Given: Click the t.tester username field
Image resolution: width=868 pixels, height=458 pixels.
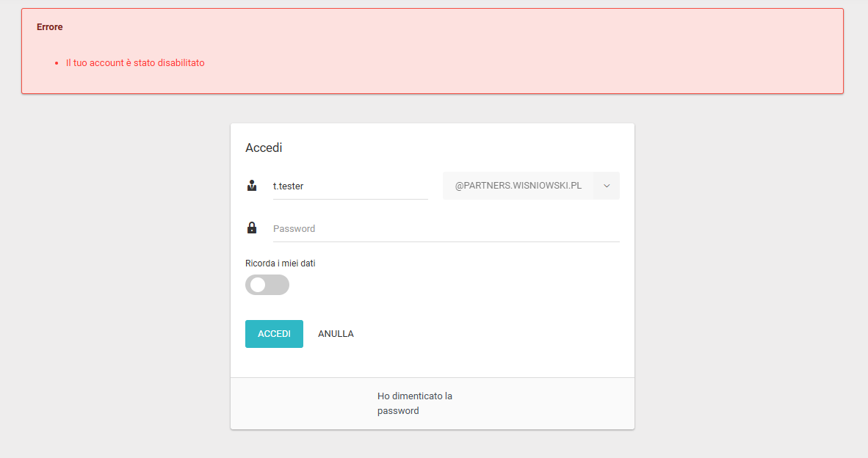Looking at the screenshot, I should 350,186.
